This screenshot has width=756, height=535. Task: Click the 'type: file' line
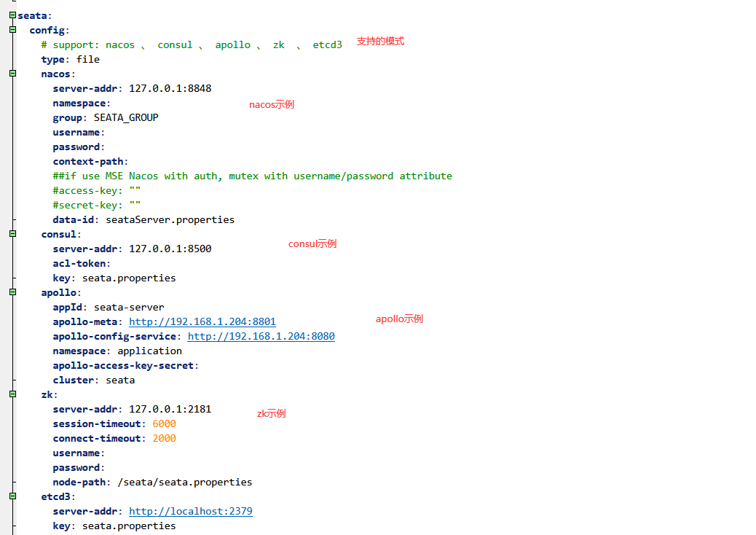(x=71, y=59)
